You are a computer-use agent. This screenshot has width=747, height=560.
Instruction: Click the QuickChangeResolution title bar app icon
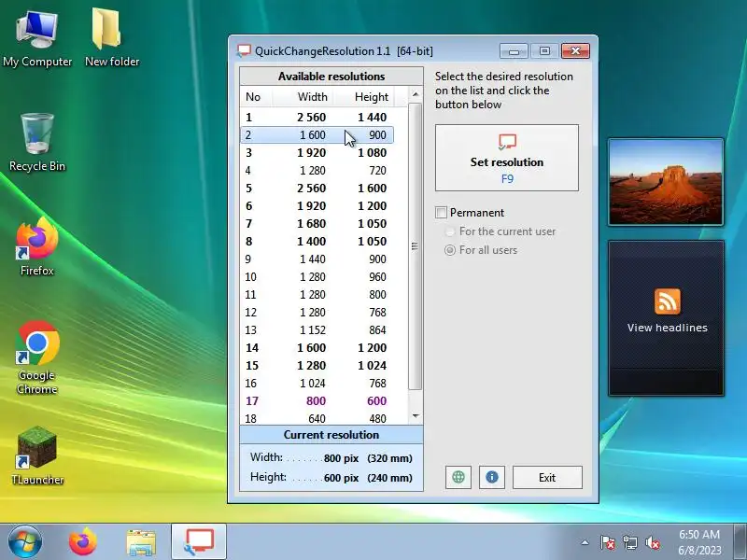click(x=244, y=50)
